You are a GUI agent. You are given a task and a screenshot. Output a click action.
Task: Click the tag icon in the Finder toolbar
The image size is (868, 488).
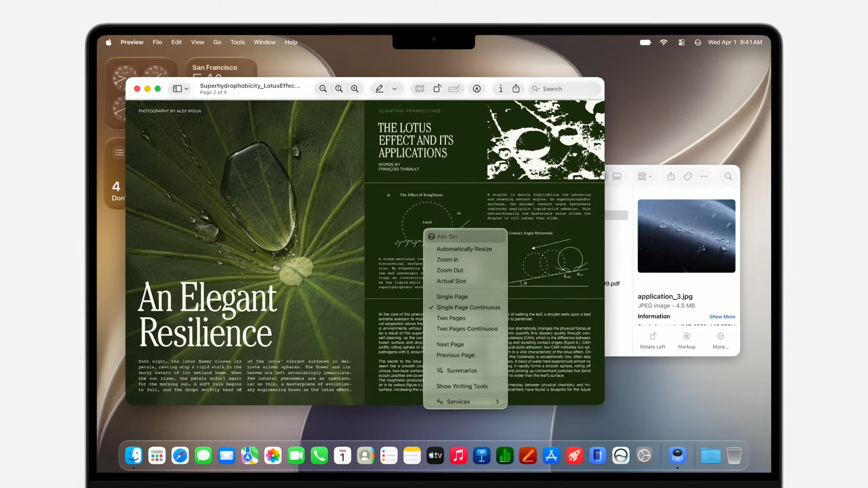(x=688, y=177)
